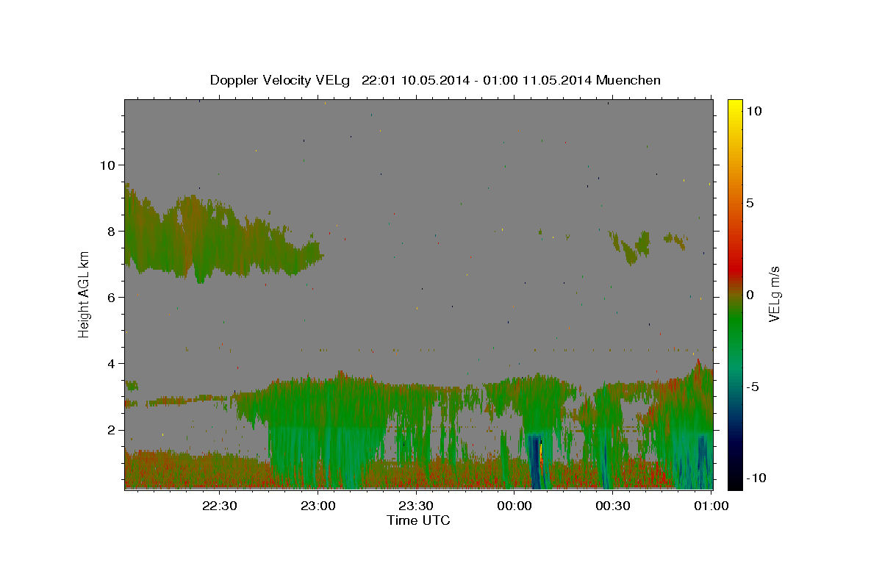
Task: Click the Doppler Velocity VELg plot title
Action: click(x=435, y=80)
